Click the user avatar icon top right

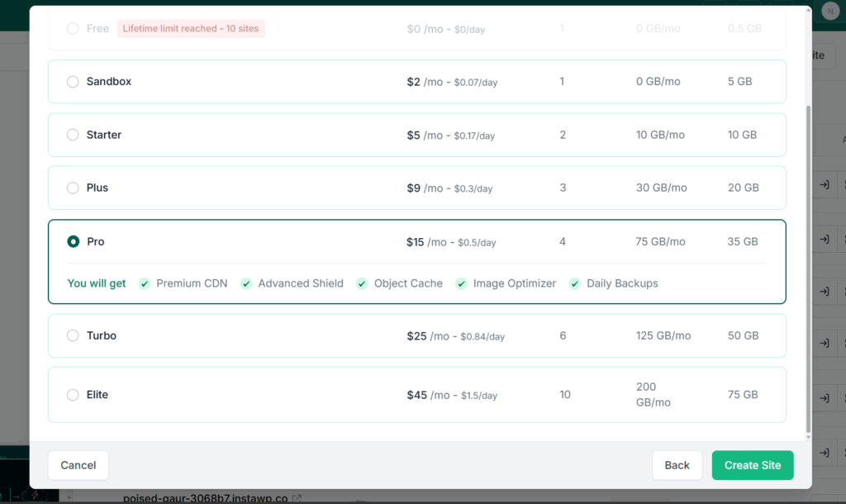point(830,11)
